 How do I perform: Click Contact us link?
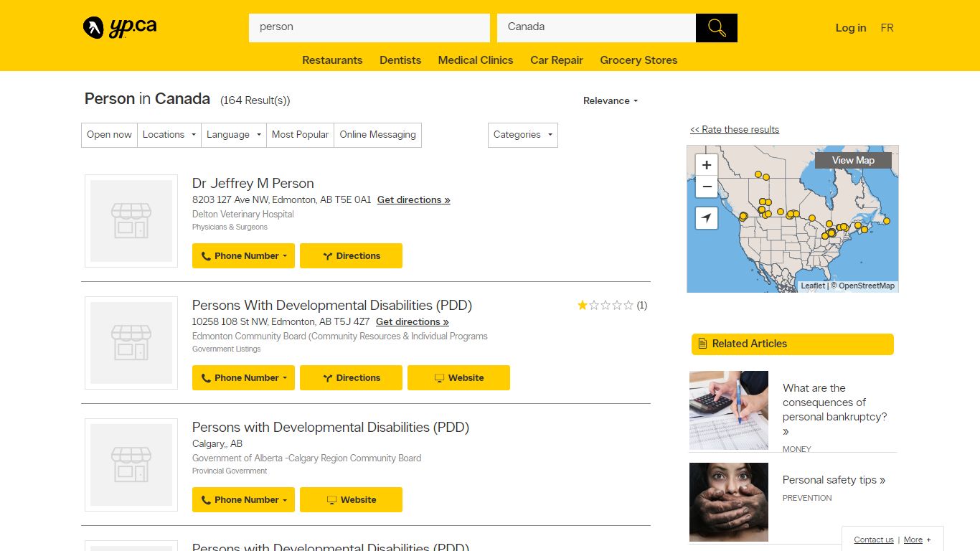point(874,540)
